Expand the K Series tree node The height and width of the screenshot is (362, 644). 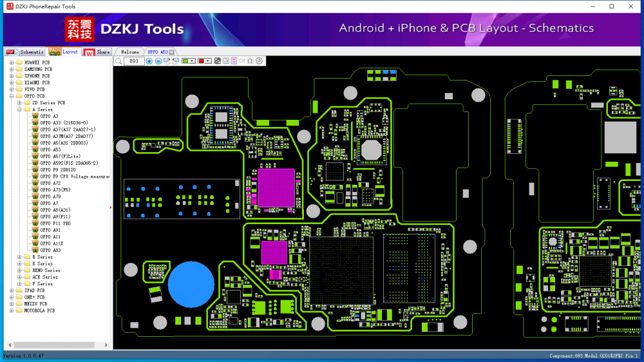coord(20,264)
